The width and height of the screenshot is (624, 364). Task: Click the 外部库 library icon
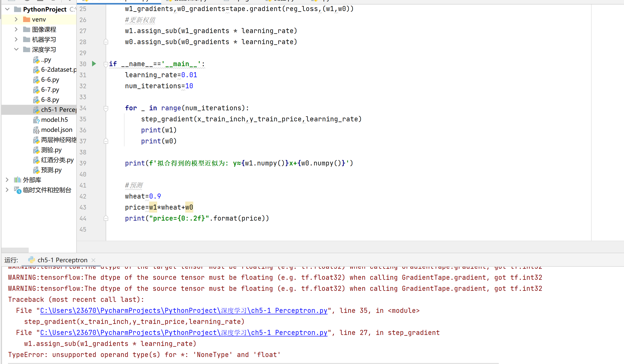[x=17, y=180]
